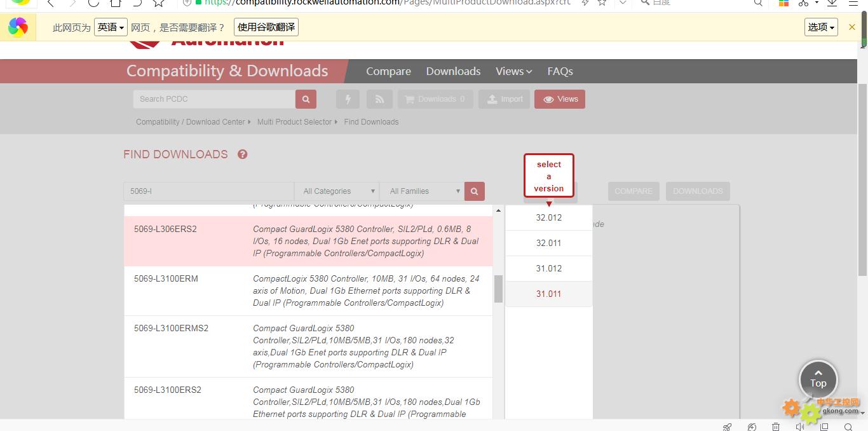Click the trash icon in browser status bar
The width and height of the screenshot is (868, 431).
(776, 427)
